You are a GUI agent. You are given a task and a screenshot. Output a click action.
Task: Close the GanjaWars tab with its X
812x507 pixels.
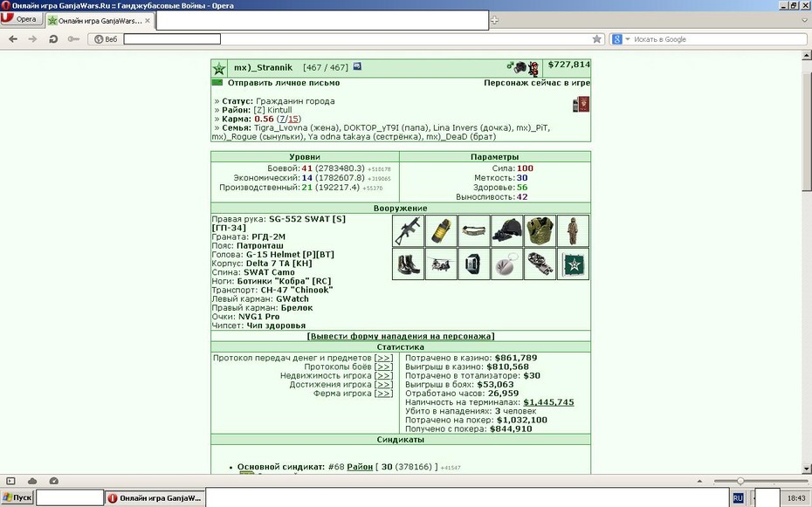(x=148, y=21)
